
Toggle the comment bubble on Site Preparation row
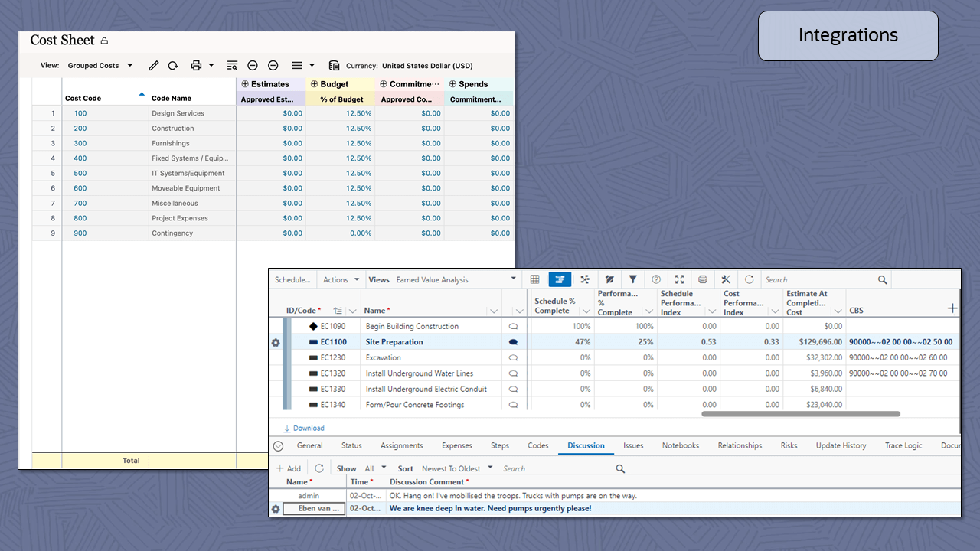pos(513,342)
